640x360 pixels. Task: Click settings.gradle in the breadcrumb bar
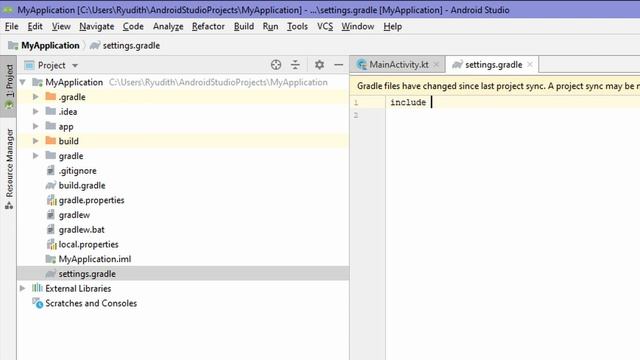pos(131,45)
